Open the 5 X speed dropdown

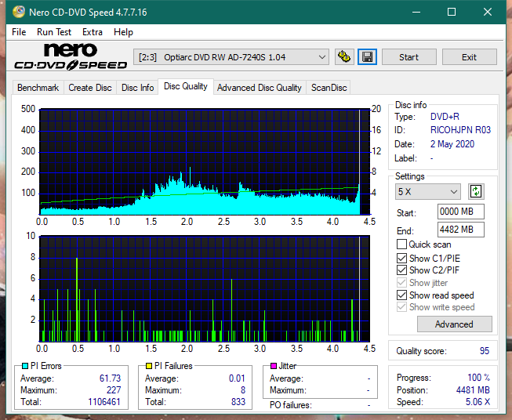coord(428,191)
